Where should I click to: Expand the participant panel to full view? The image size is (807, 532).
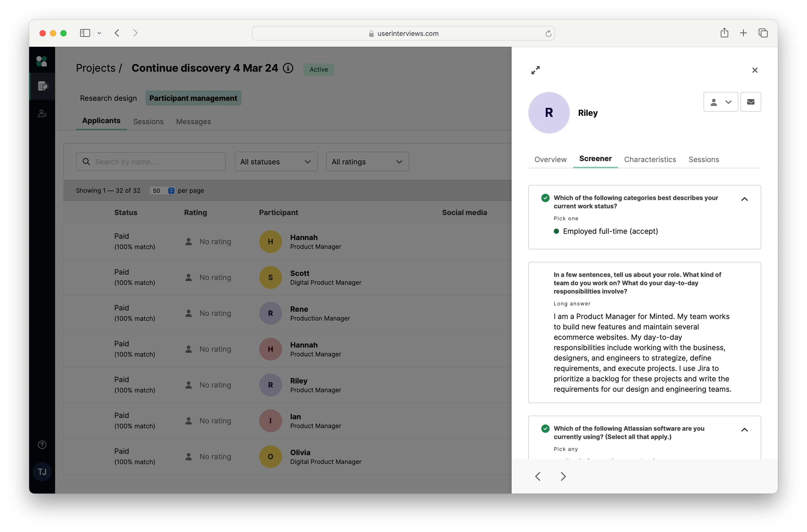click(535, 70)
